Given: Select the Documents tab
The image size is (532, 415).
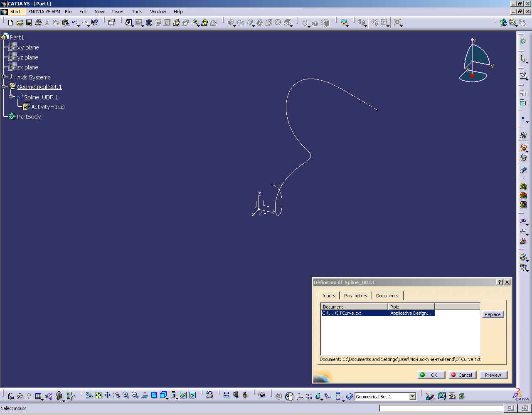Looking at the screenshot, I should point(387,296).
